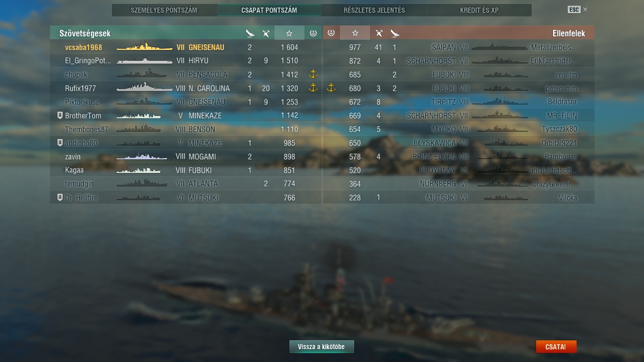The width and height of the screenshot is (644, 362).
Task: Click the red CSATA! button
Action: (x=556, y=347)
